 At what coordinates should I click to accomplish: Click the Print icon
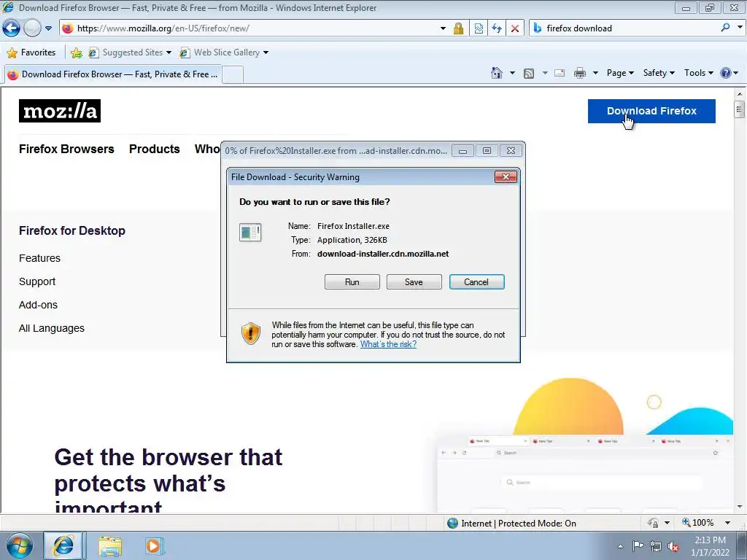580,73
